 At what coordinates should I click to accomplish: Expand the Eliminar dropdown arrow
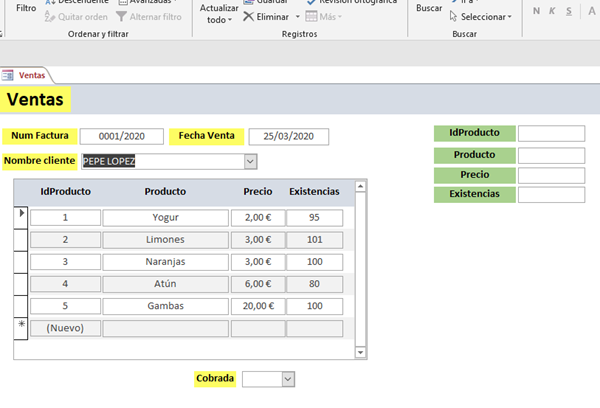(297, 17)
